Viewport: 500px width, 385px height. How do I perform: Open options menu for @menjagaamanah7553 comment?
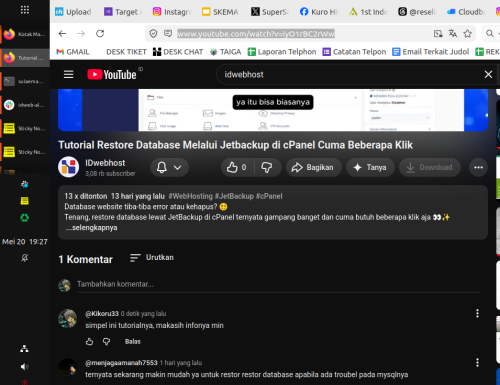[x=477, y=363]
